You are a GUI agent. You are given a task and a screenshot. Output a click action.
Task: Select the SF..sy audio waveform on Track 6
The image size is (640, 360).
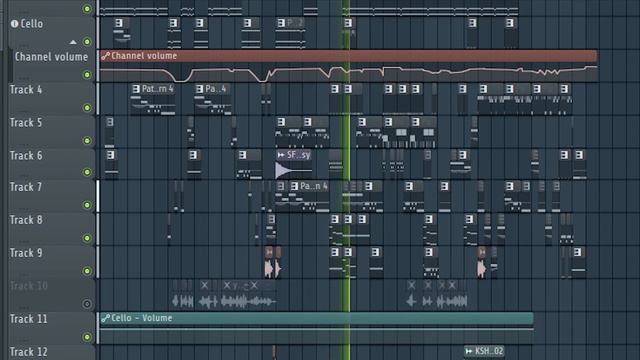[293, 170]
